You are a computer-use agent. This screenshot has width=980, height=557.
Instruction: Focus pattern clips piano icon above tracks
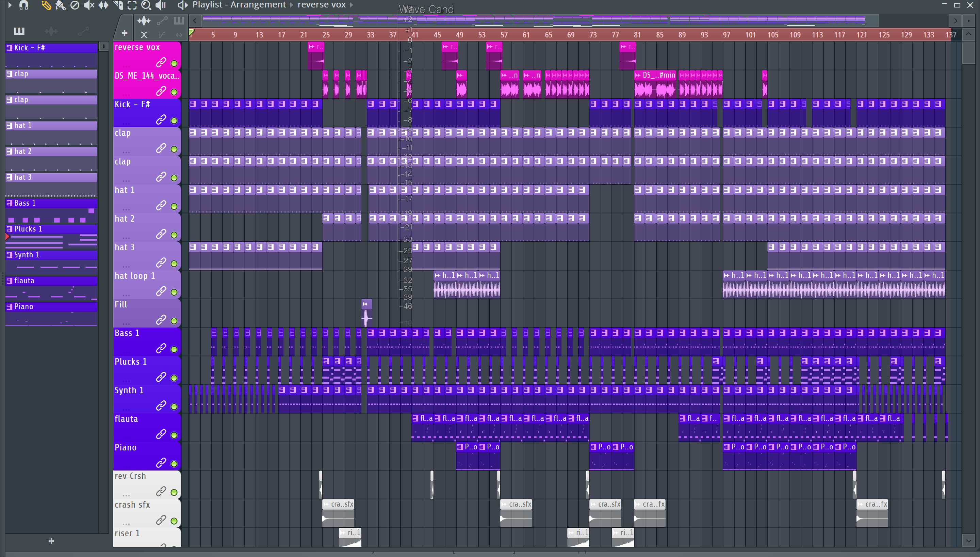click(179, 21)
